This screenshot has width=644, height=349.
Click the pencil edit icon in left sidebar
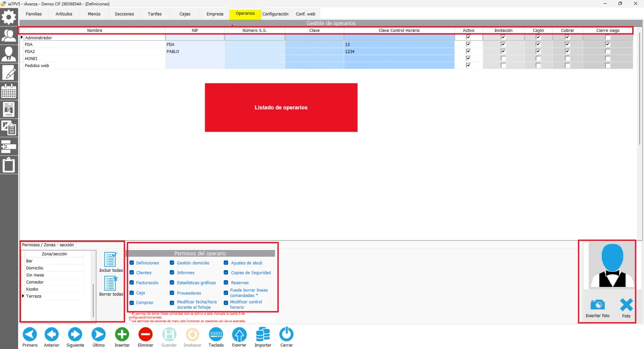[9, 73]
